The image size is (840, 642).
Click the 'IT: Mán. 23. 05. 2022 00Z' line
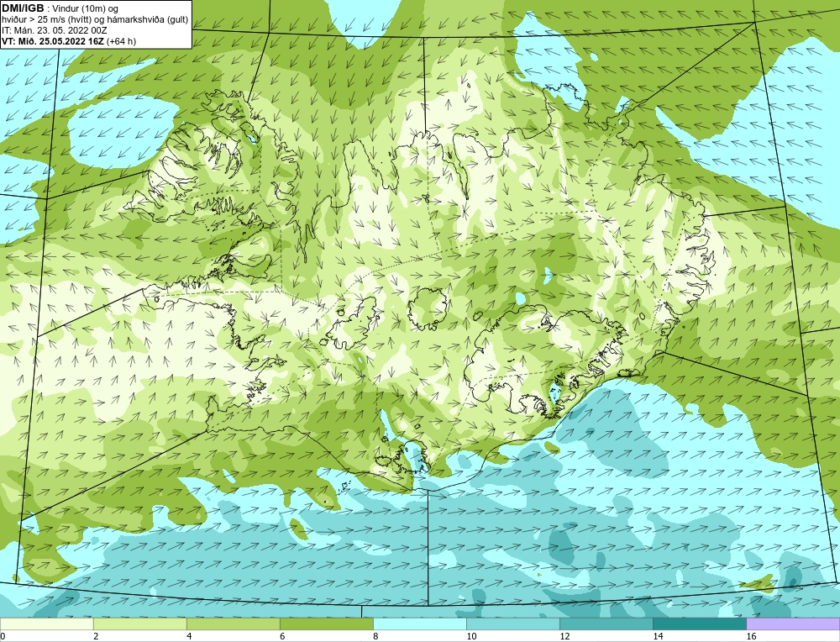(x=54, y=30)
